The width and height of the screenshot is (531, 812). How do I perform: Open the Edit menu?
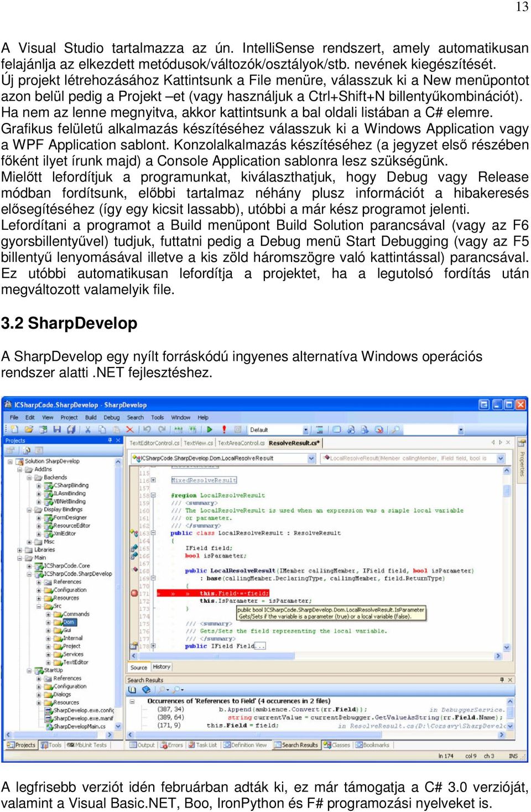[30, 418]
